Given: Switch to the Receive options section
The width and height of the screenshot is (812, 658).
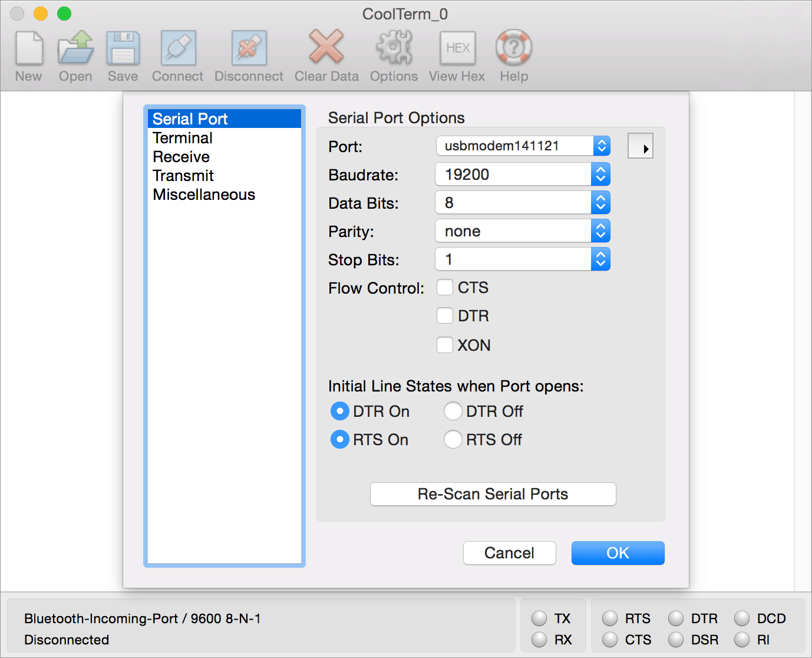Looking at the screenshot, I should [x=181, y=156].
